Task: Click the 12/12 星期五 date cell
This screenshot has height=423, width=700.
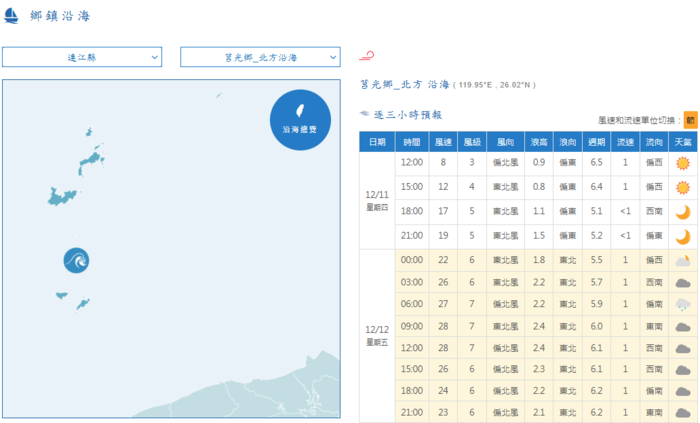Action: [376, 335]
